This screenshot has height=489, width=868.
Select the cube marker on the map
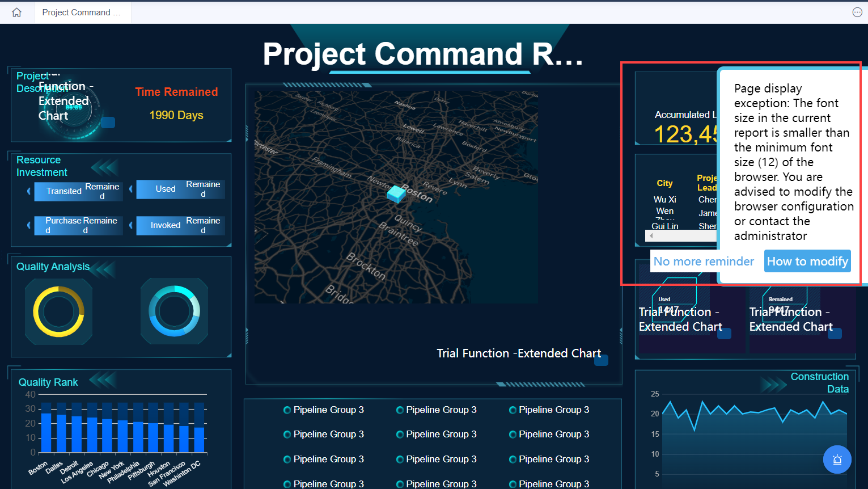396,193
